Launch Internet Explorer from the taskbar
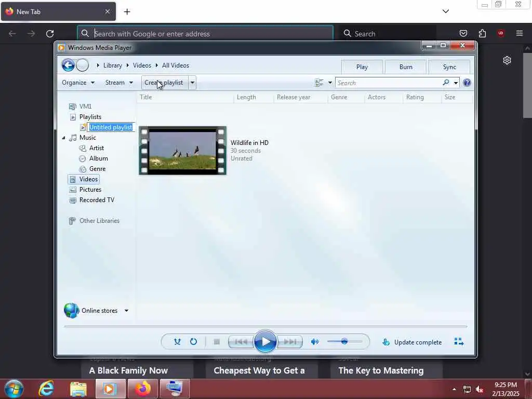 point(46,389)
